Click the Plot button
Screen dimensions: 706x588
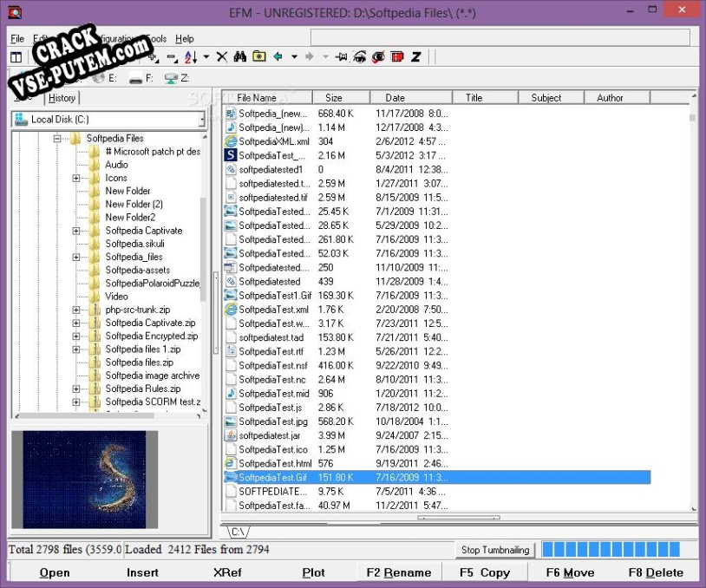313,572
